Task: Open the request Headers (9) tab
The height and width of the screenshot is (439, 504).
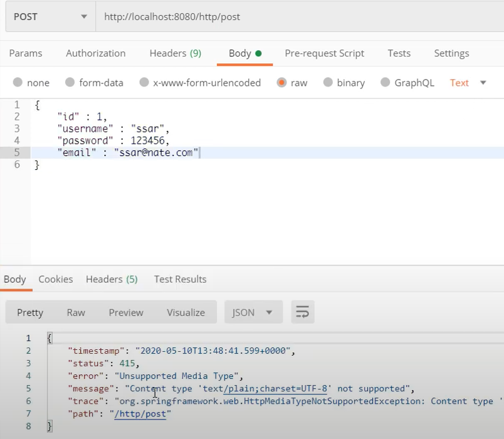Action: 176,53
